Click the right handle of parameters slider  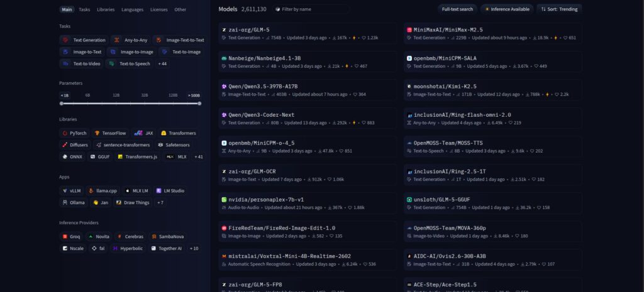pyautogui.click(x=199, y=104)
